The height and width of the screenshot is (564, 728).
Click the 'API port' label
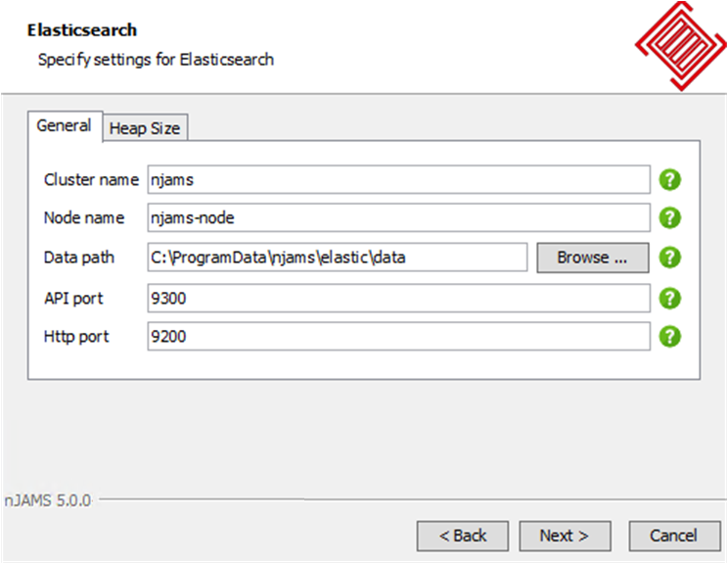[73, 299]
